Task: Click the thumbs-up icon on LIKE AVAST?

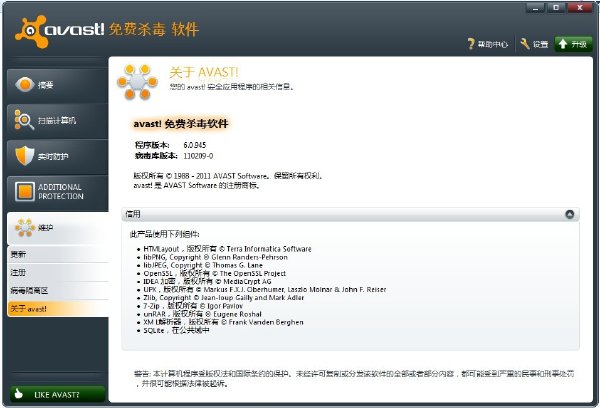Action: pos(18,393)
